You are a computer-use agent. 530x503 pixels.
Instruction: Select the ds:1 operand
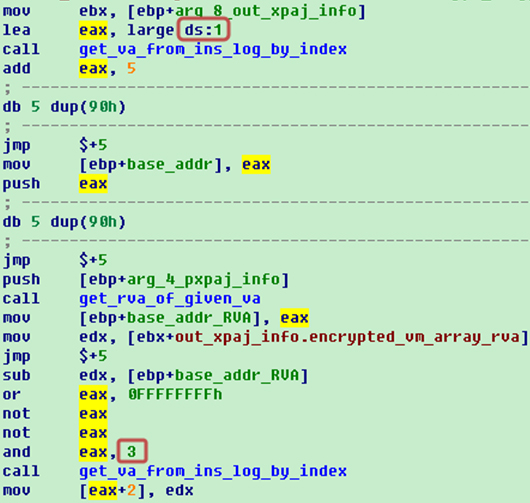coord(203,30)
